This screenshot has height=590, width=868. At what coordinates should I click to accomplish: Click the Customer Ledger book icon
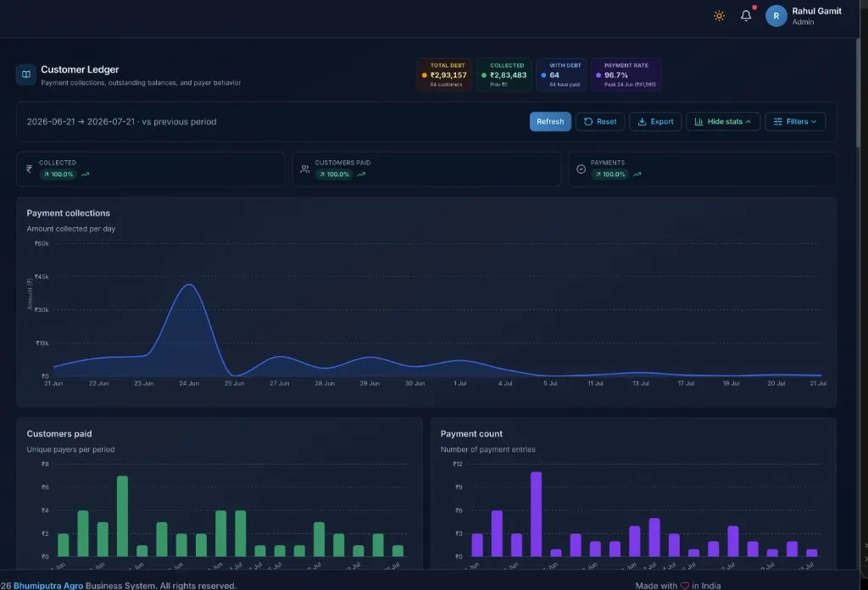point(26,74)
